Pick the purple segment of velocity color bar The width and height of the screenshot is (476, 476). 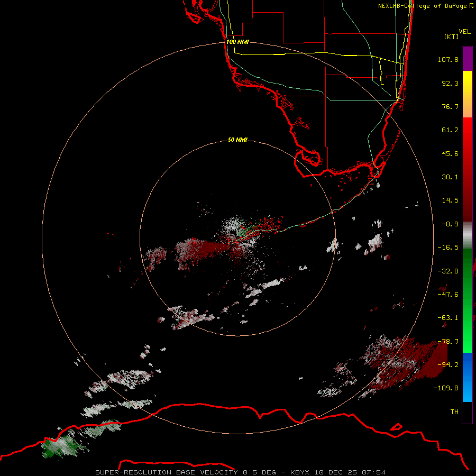click(467, 59)
